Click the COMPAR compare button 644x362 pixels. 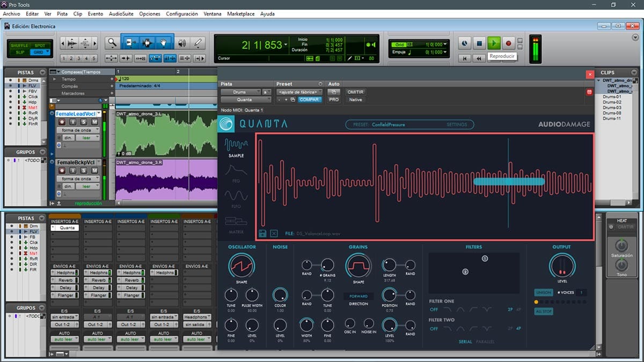click(x=310, y=100)
